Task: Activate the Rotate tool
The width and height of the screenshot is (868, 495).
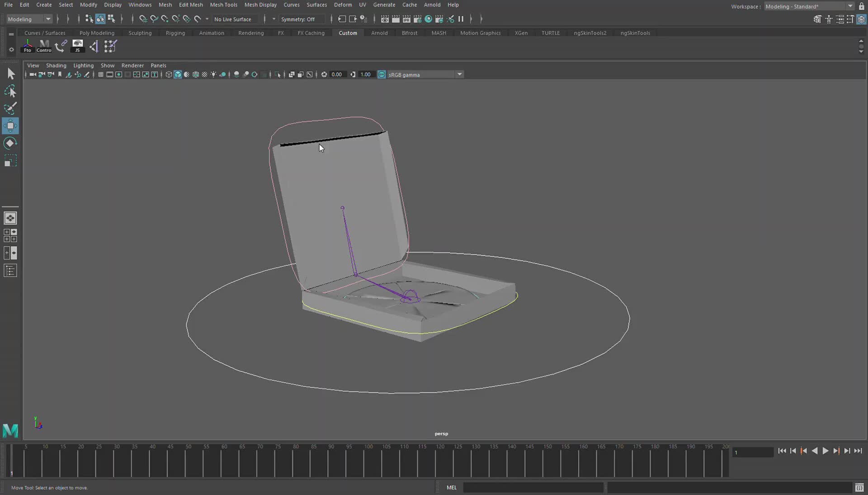Action: pyautogui.click(x=10, y=143)
